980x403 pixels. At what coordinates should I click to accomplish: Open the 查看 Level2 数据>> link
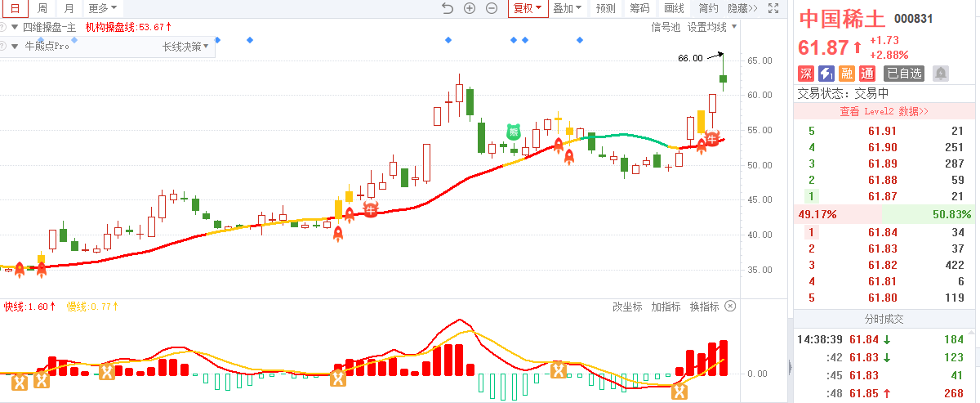(x=885, y=110)
